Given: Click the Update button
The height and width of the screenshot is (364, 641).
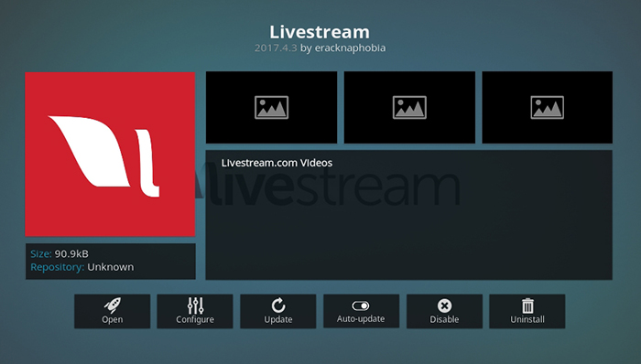Looking at the screenshot, I should point(278,311).
